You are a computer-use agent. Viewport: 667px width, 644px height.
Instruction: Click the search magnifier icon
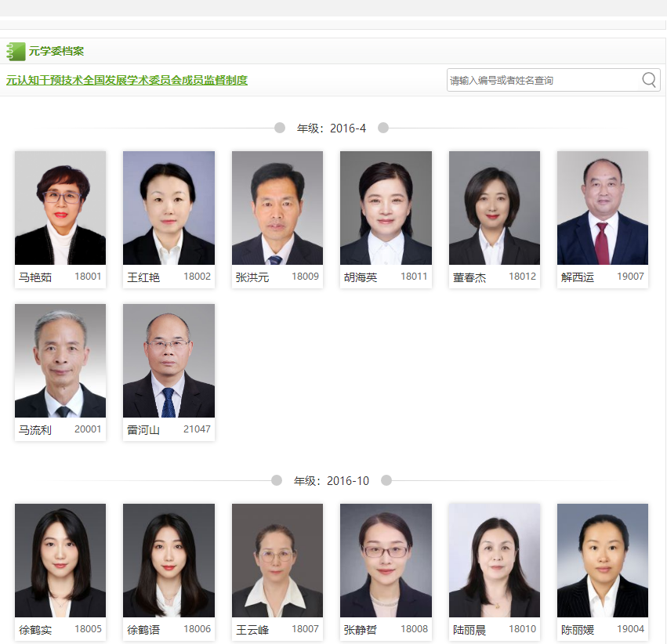(649, 80)
